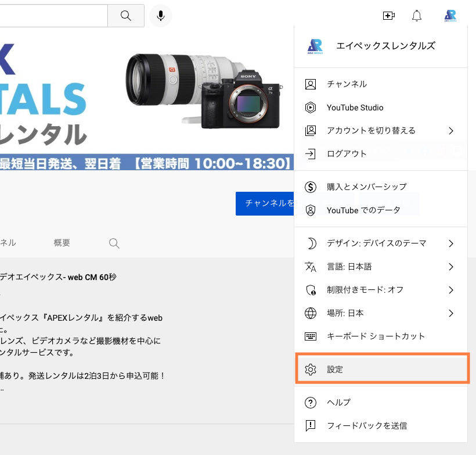Viewport: 476px width, 455px height.
Task: Click デザイン: デバイスのテーマ label
Action: (x=376, y=243)
